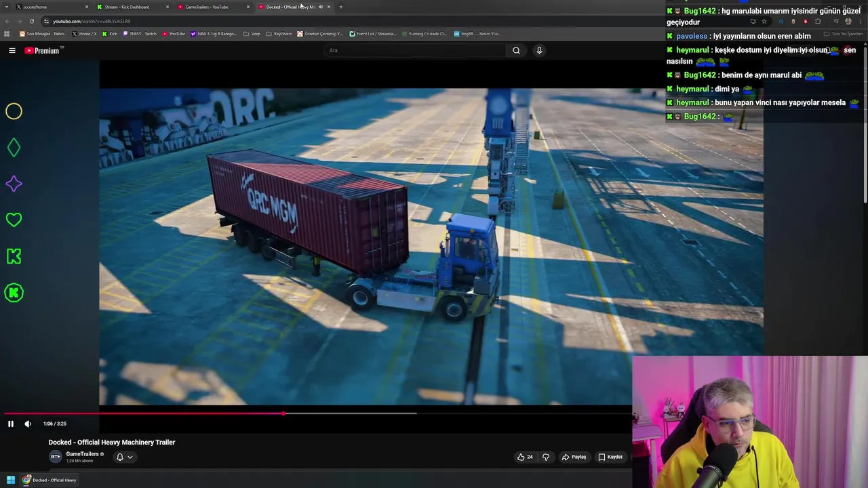Screen dimensions: 868x488
Task: Open browser three-dot menu
Action: click(861, 21)
